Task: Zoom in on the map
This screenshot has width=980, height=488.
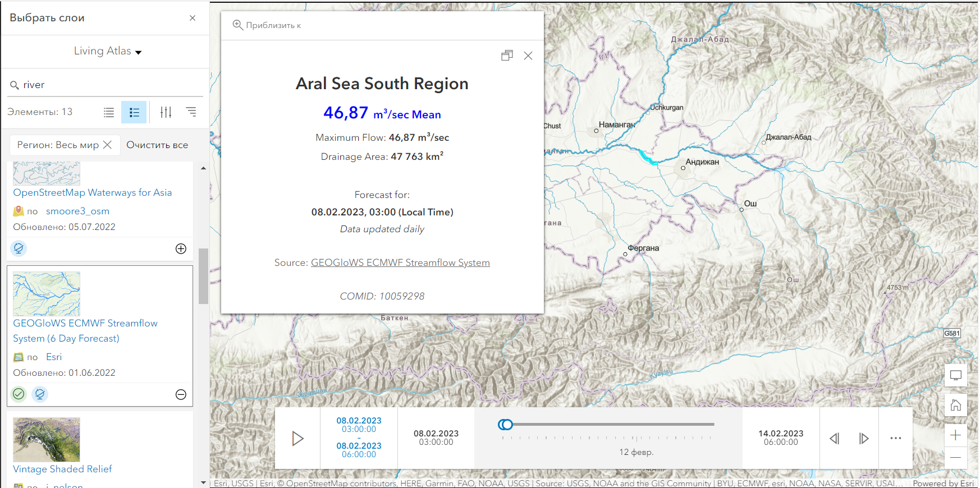Action: (x=955, y=435)
